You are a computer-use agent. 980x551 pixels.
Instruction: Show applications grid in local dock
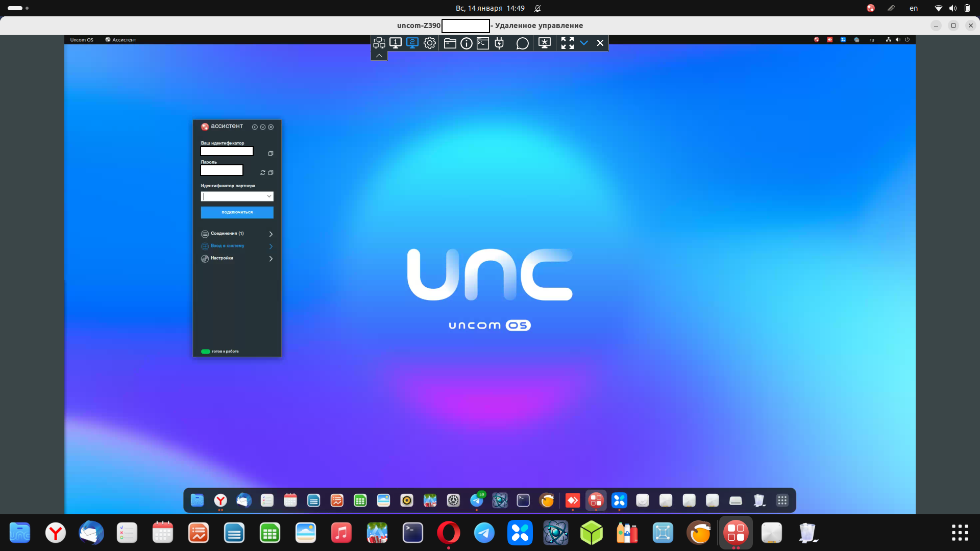click(x=960, y=533)
